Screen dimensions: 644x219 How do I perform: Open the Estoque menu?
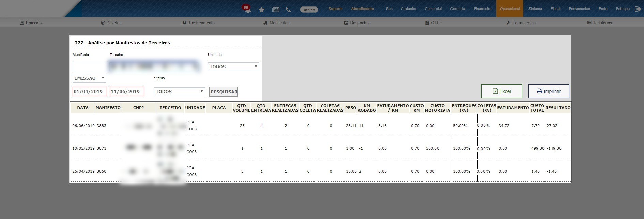point(623,9)
